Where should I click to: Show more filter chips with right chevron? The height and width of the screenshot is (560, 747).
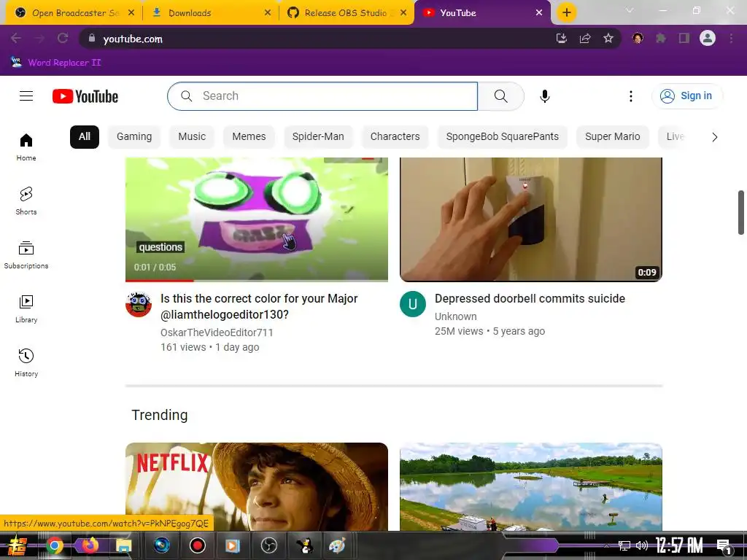tap(714, 137)
